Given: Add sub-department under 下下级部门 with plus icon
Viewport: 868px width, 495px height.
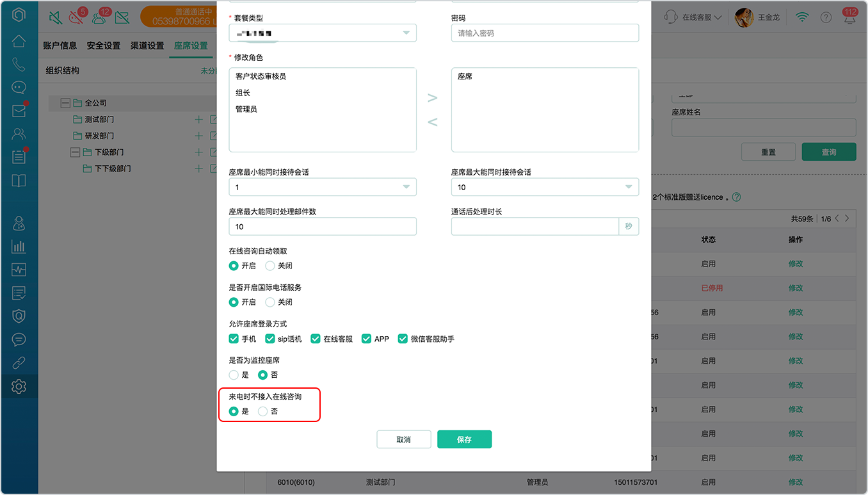Looking at the screenshot, I should [198, 168].
